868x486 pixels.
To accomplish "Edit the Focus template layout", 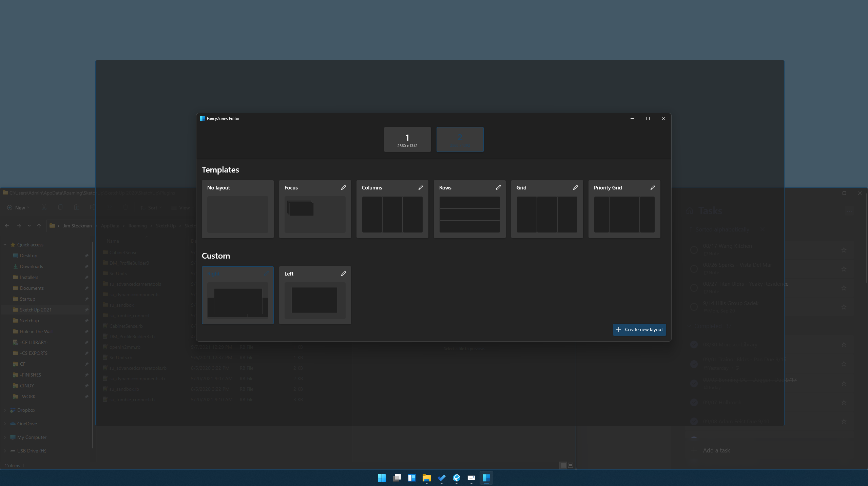I will pyautogui.click(x=344, y=187).
